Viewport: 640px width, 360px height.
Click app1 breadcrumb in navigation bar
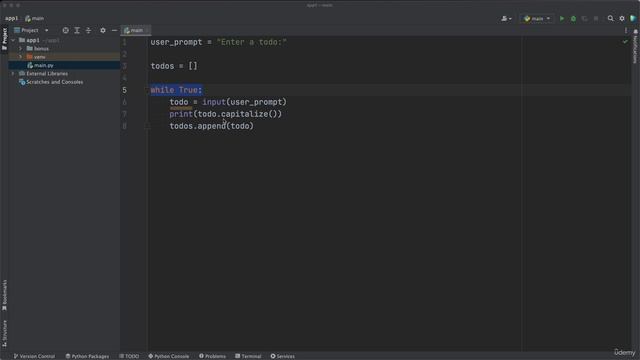(11, 18)
